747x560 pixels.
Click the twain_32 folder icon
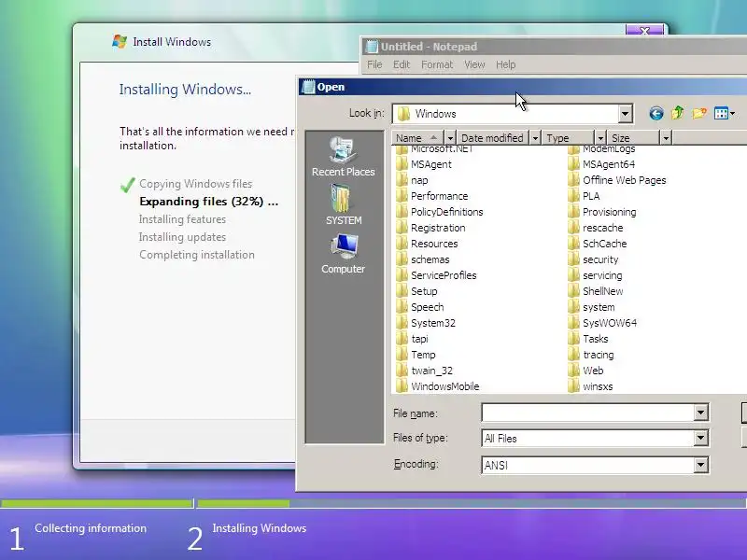point(402,371)
